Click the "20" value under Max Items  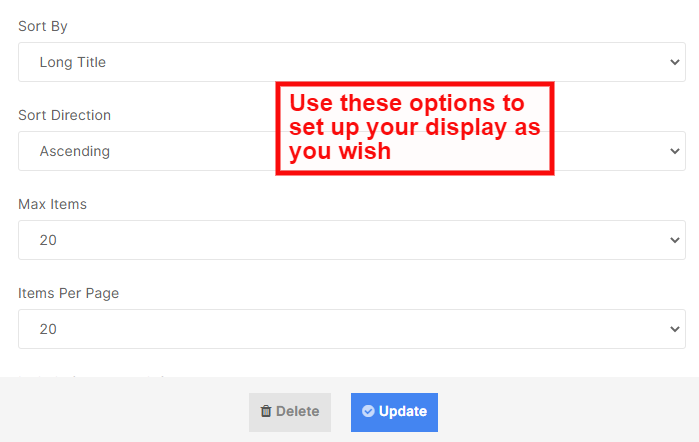48,240
